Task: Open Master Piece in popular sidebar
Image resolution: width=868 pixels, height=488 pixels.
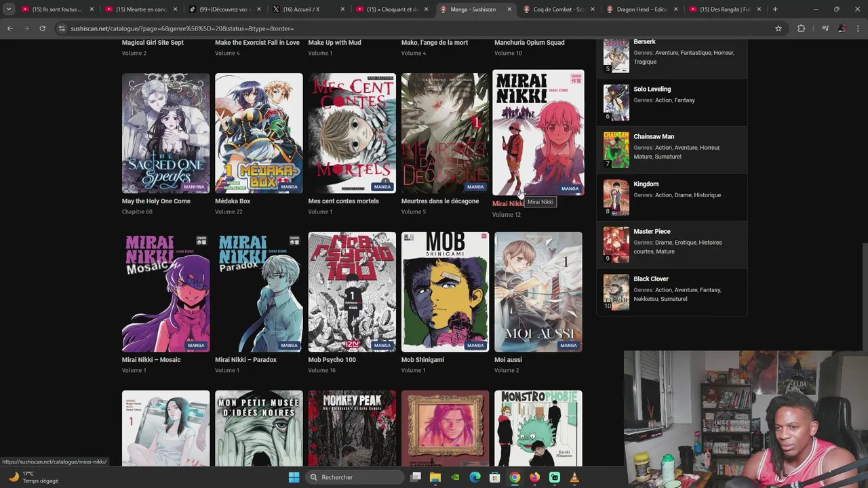Action: click(652, 232)
